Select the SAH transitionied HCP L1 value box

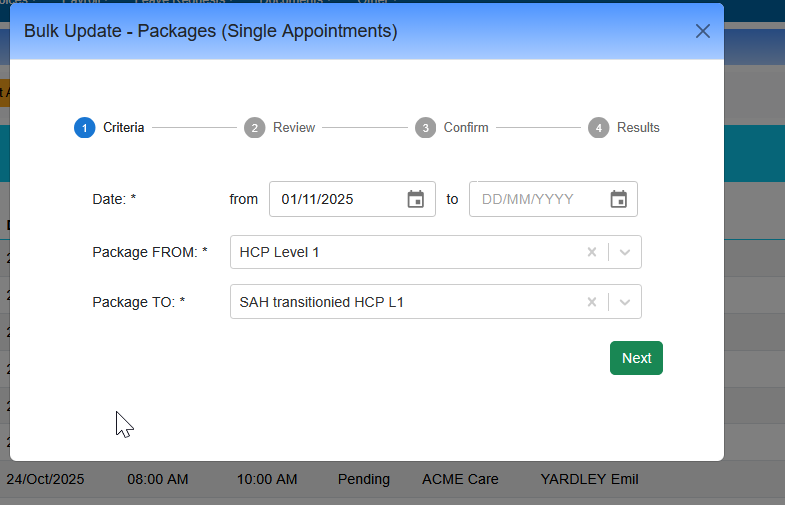pyautogui.click(x=400, y=302)
